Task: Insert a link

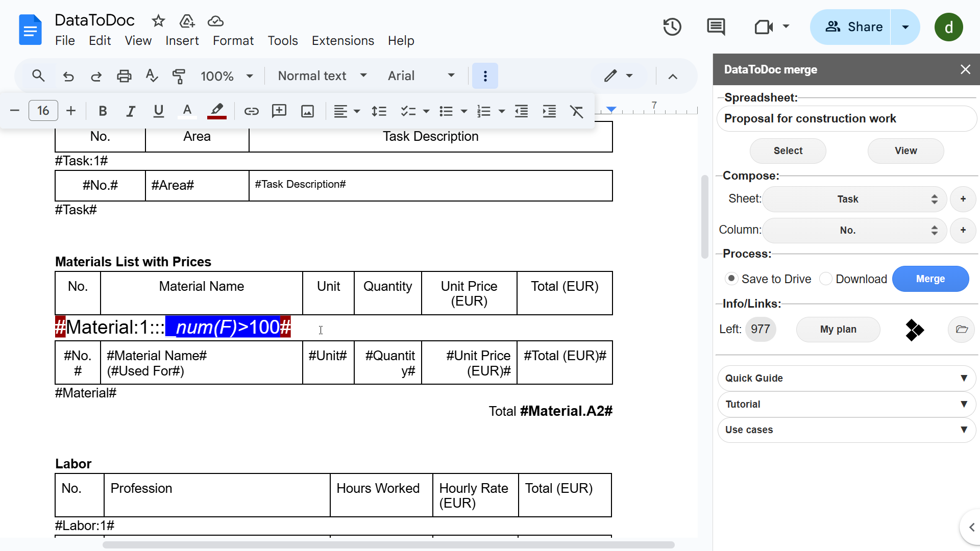Action: pos(251,111)
